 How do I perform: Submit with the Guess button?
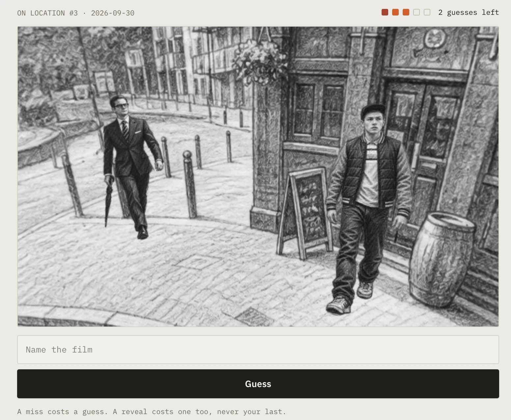(258, 384)
